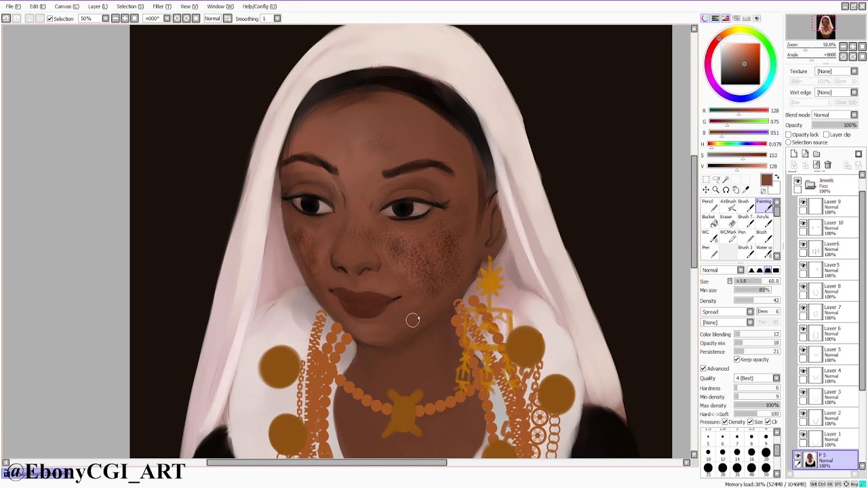Toggle the Selection checkbox in toolbar
The width and height of the screenshot is (868, 488).
(50, 18)
